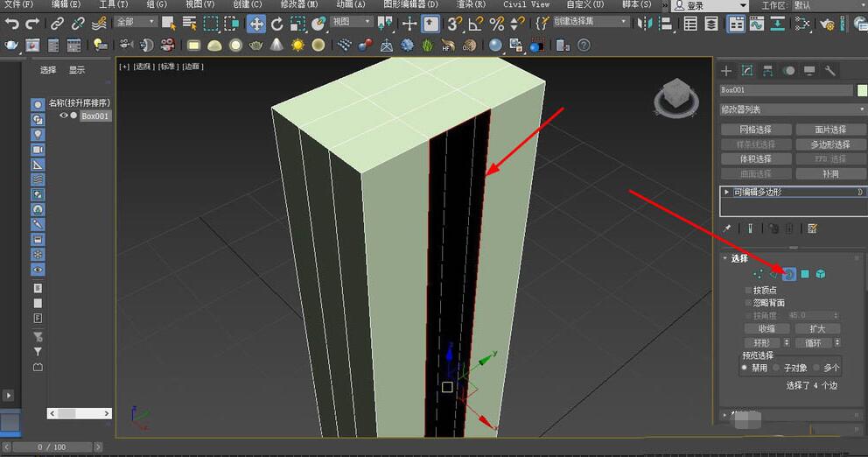Open the Schematic View icon

click(778, 24)
